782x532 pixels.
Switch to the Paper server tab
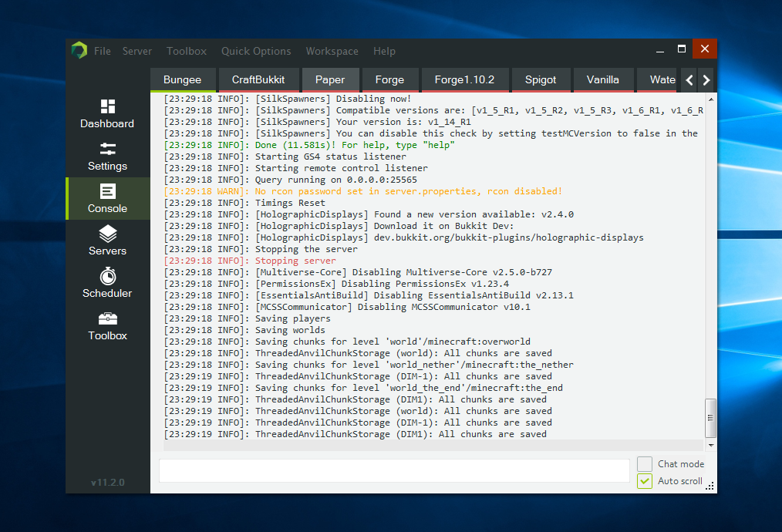(330, 79)
